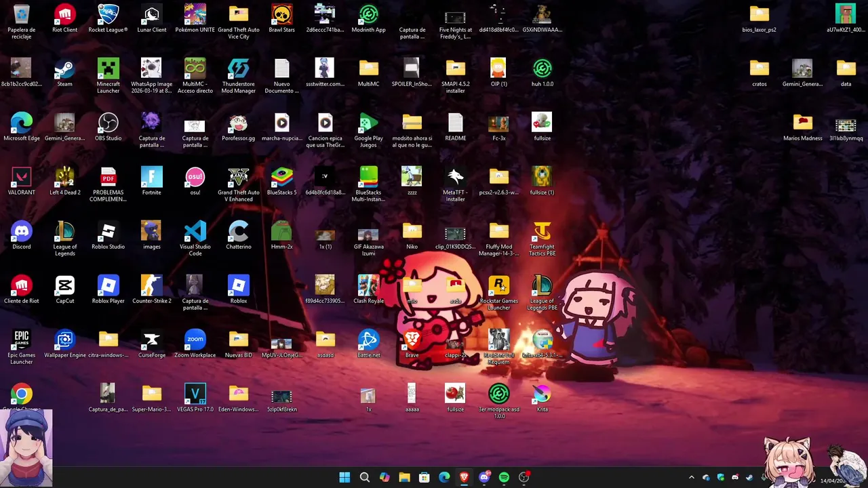Open Copilot from the taskbar
The height and width of the screenshot is (488, 868).
(x=384, y=477)
